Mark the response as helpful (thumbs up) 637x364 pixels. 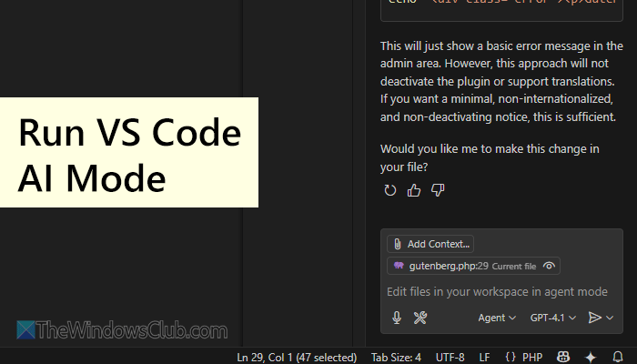[414, 190]
